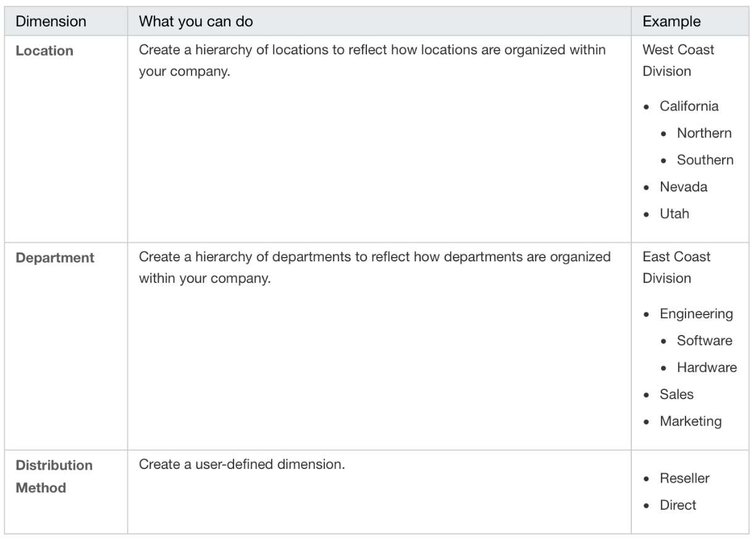Click the West Coast Division text
Viewport: 756px width, 540px height.
(x=678, y=60)
